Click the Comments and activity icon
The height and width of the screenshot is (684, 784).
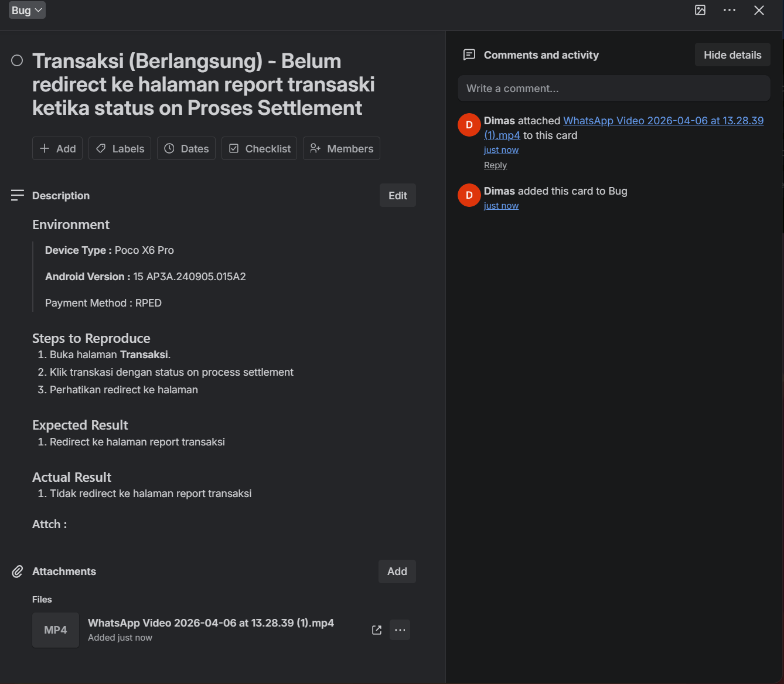pyautogui.click(x=469, y=55)
